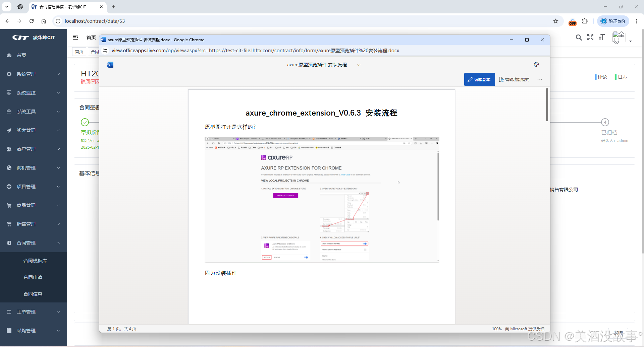Select the 采购管理 sidebar icon

pos(9,330)
